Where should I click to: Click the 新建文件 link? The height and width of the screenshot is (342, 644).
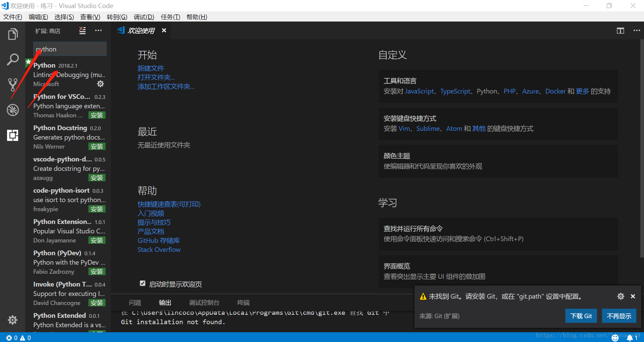pos(151,68)
